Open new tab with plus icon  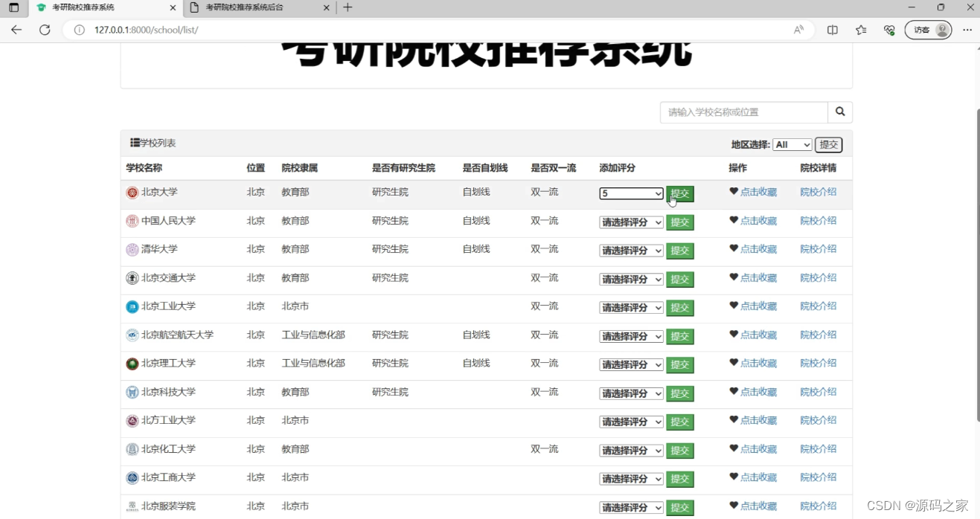click(x=348, y=7)
